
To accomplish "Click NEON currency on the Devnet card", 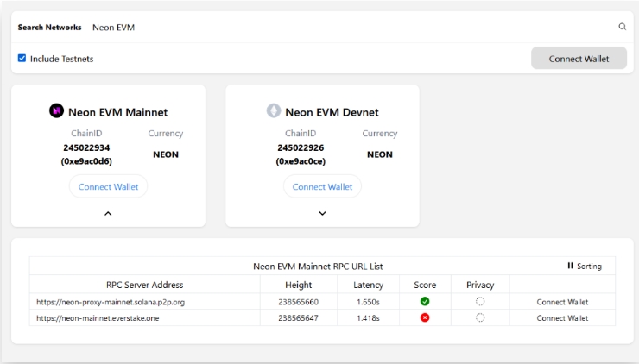I will [380, 154].
